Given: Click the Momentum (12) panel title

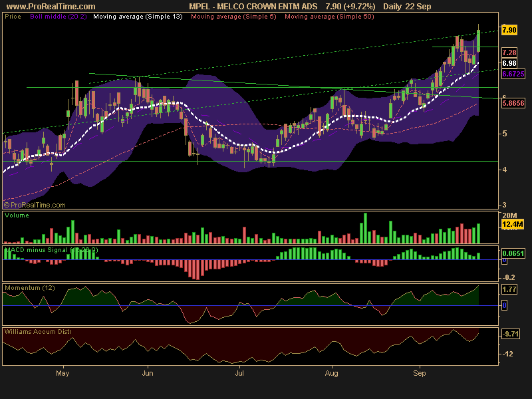Looking at the screenshot, I should click(x=29, y=288).
